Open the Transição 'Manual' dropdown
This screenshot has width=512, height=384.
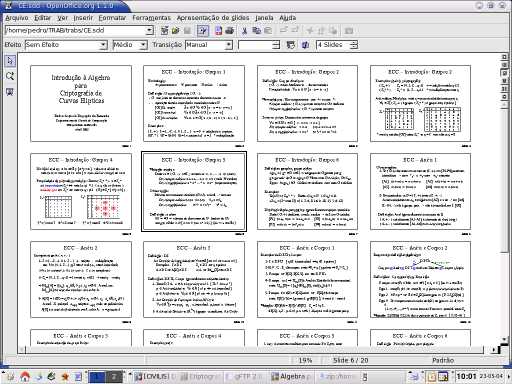(x=228, y=45)
